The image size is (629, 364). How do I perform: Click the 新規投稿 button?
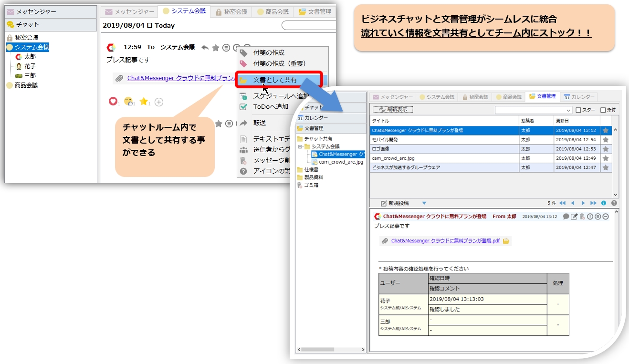[x=394, y=203]
